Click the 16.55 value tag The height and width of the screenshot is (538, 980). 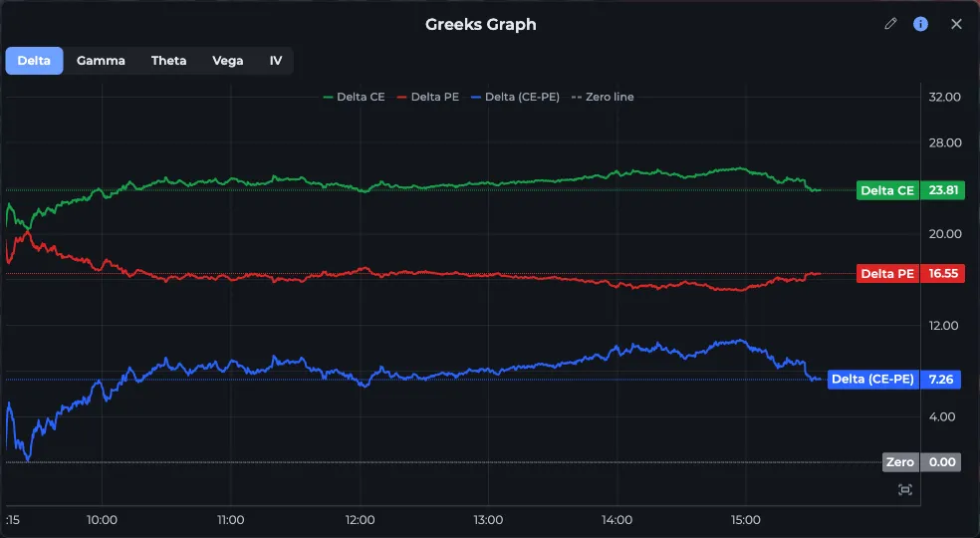coord(942,273)
